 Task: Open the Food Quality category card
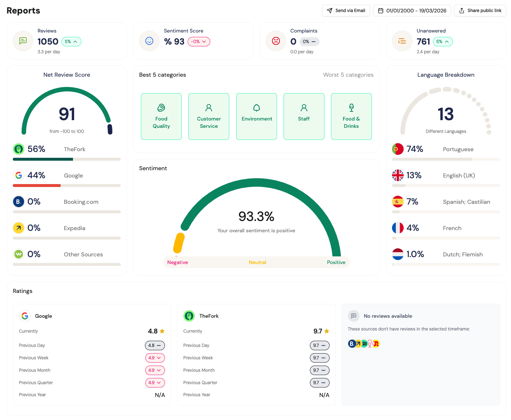[x=161, y=117]
